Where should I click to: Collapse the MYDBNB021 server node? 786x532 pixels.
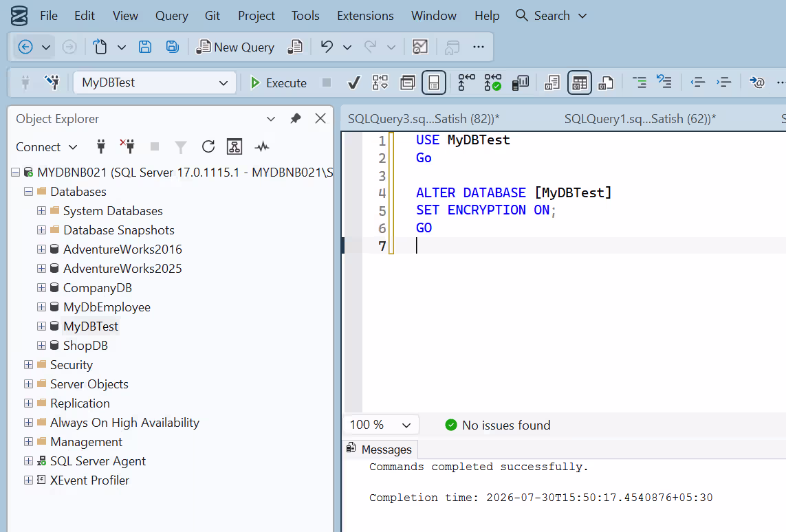16,173
